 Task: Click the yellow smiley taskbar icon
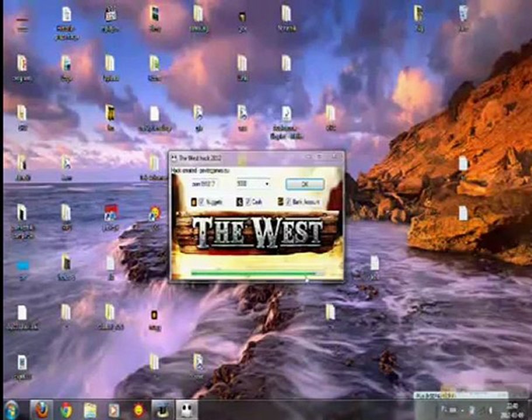[138, 411]
